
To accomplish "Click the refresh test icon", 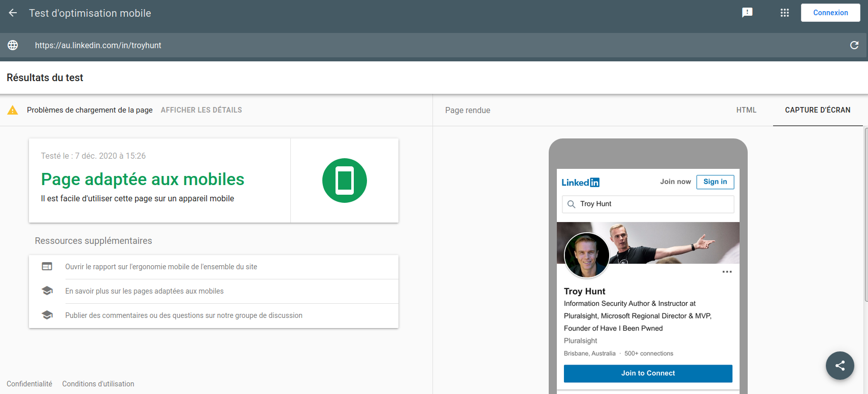I will [854, 45].
